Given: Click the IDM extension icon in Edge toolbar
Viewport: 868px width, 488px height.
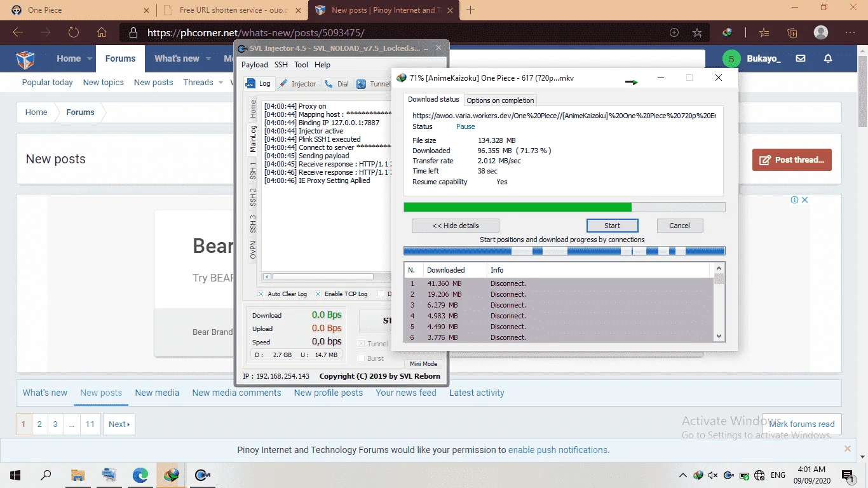Looking at the screenshot, I should pos(728,32).
